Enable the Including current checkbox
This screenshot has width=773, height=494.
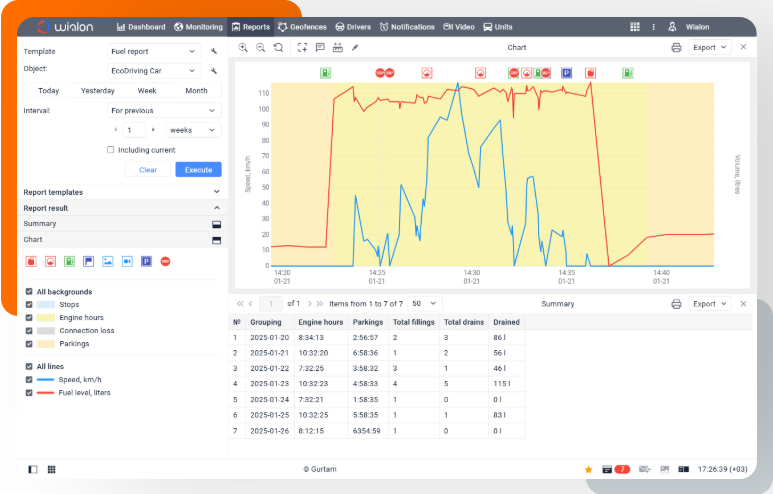110,150
